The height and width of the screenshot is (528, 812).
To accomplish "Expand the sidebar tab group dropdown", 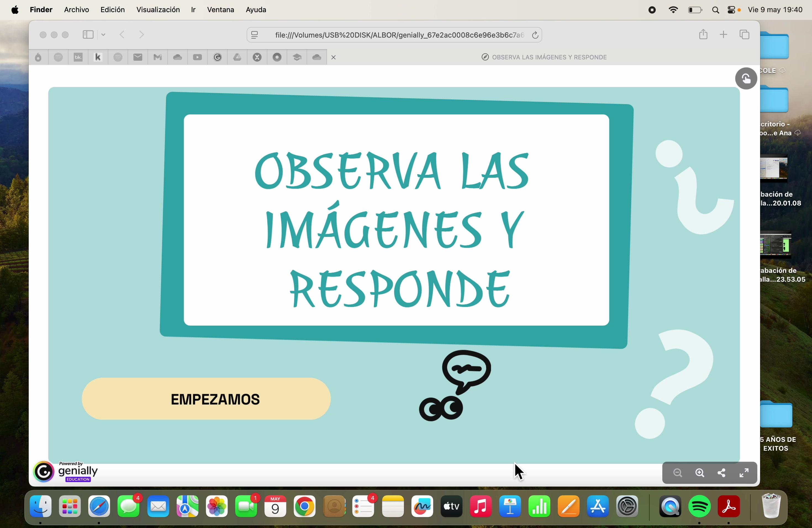I will point(103,35).
